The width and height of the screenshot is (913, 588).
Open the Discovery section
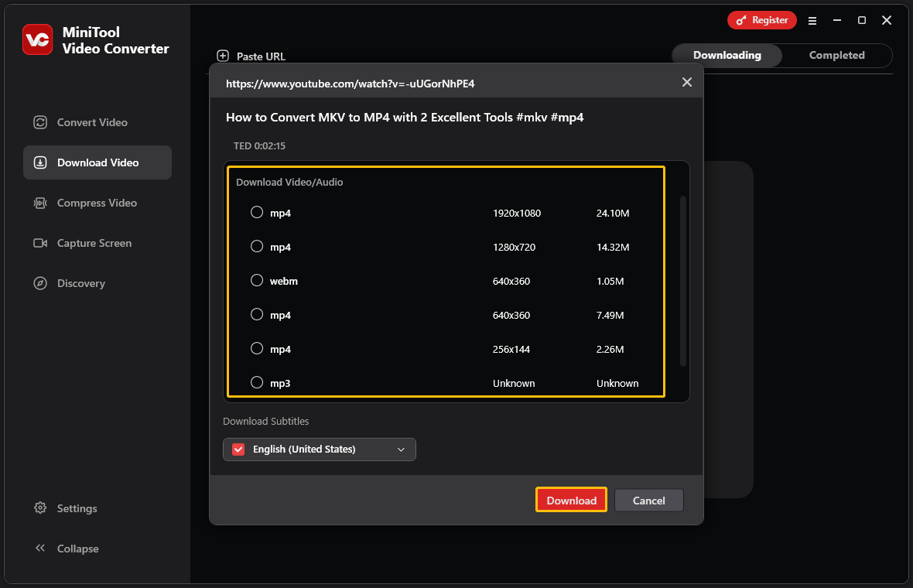(x=97, y=283)
